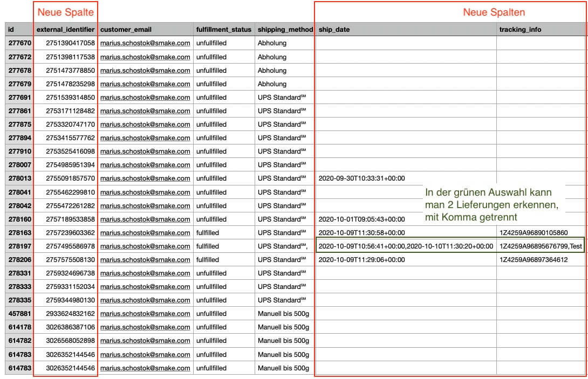This screenshot has width=588, height=379.
Task: Open email link in row 277910
Action: 145,151
